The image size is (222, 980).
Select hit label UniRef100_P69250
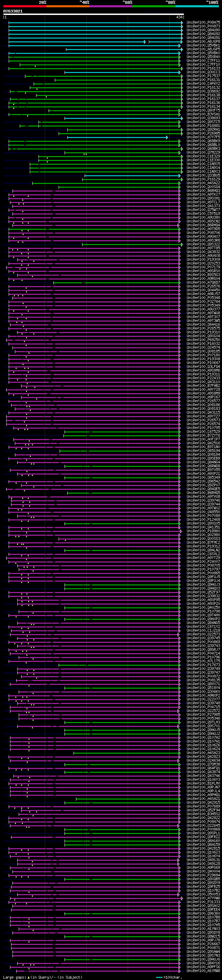pyautogui.click(x=203, y=340)
